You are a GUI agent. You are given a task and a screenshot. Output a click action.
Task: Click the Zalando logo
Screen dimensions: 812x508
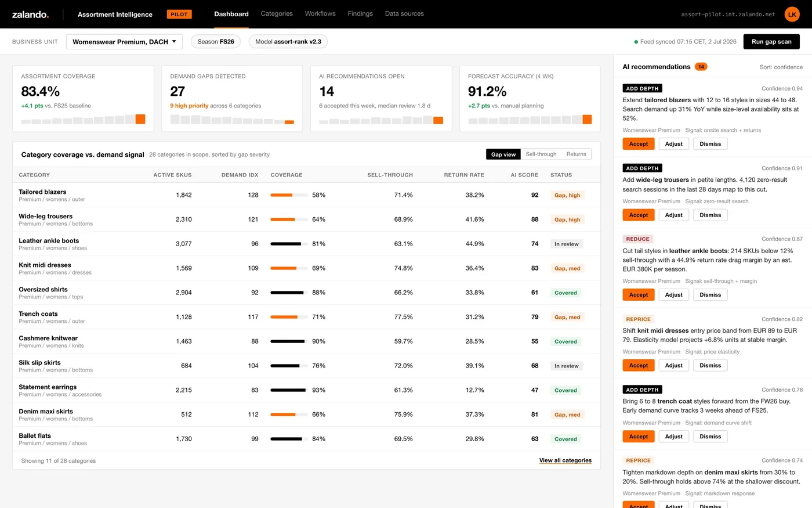click(x=30, y=15)
